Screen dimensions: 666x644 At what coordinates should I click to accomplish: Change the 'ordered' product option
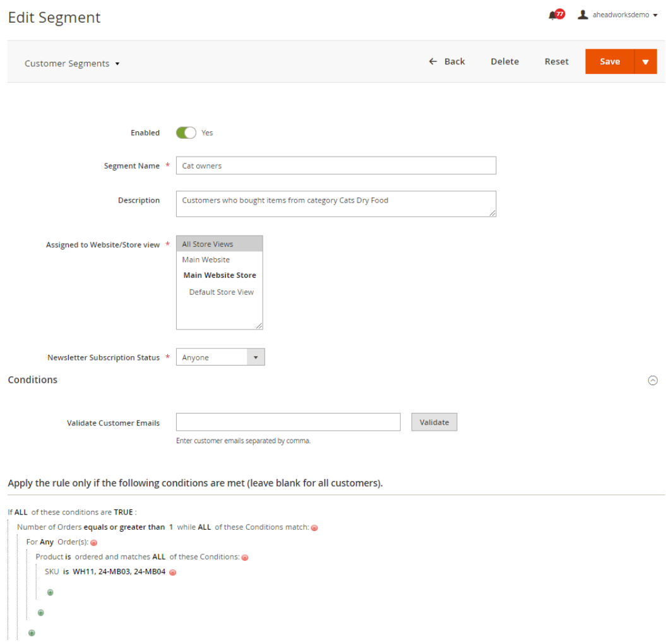pos(89,556)
